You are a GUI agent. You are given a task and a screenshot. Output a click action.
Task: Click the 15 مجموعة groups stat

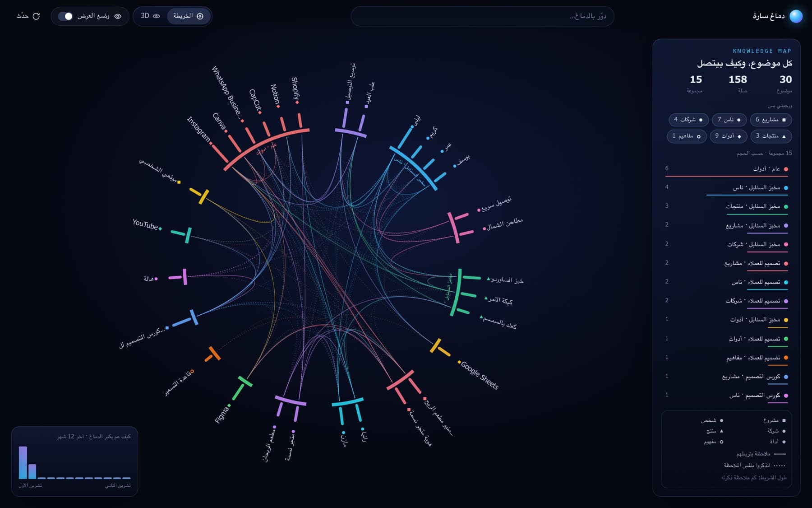[695, 84]
